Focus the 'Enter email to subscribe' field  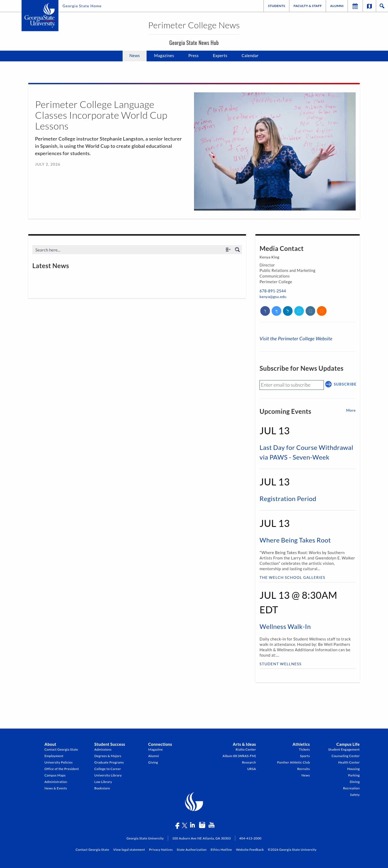[x=292, y=385]
